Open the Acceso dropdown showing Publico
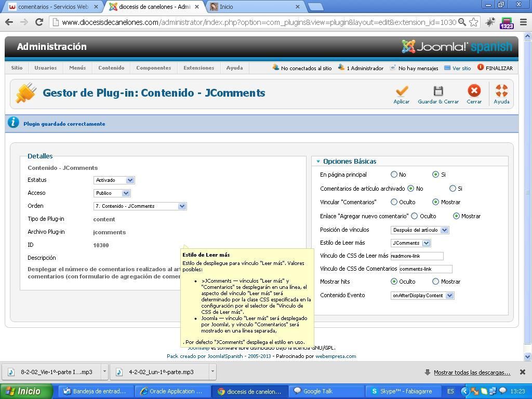Image resolution: width=532 pixels, height=399 pixels. coord(112,193)
